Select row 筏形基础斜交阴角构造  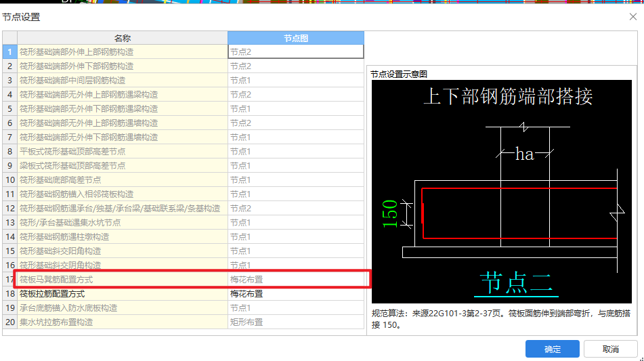coord(123,265)
